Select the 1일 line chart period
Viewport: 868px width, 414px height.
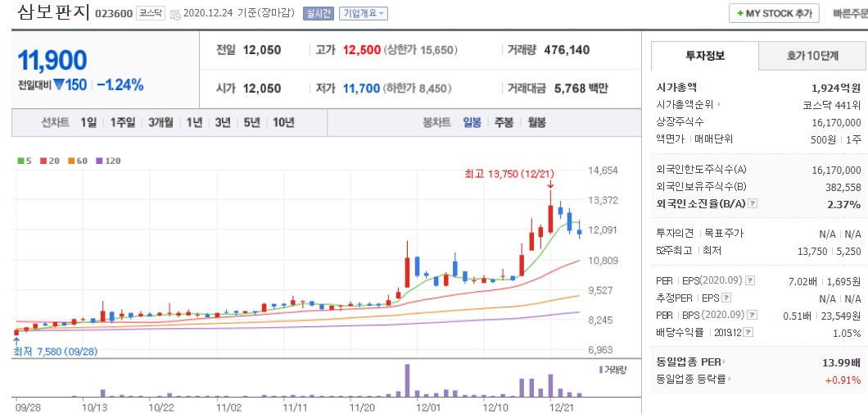(x=88, y=122)
